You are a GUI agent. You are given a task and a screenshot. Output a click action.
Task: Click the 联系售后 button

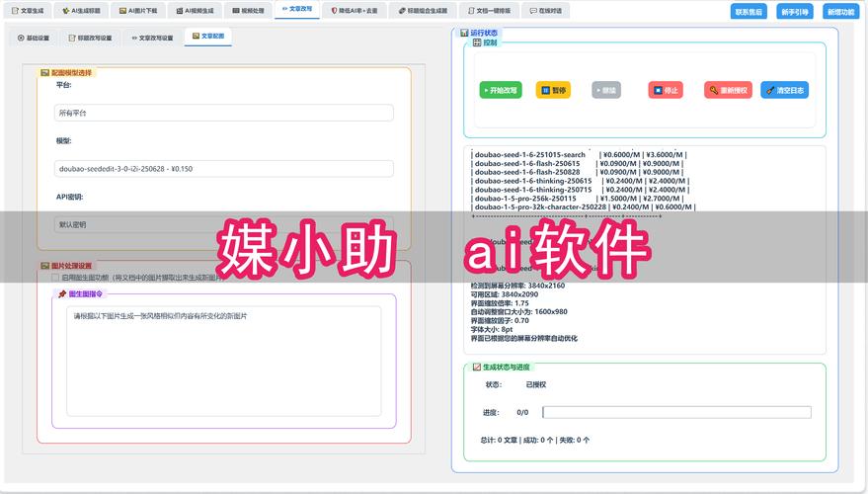tap(749, 12)
